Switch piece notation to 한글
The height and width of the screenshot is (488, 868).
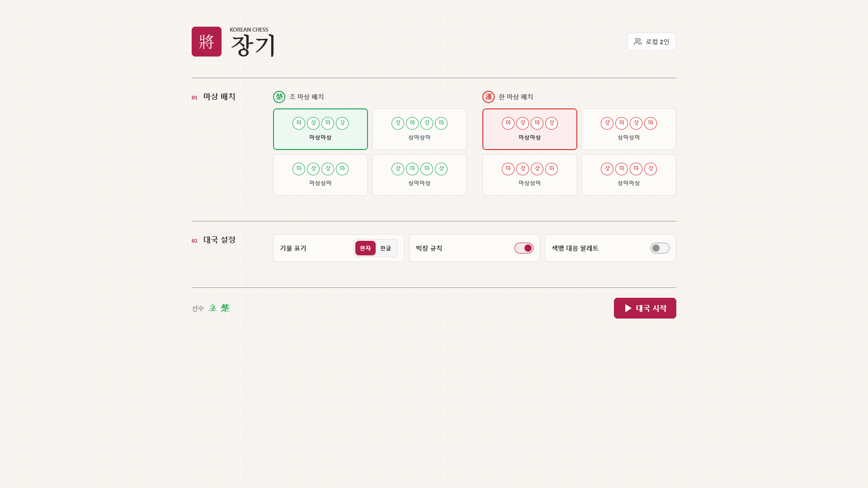[x=386, y=248]
